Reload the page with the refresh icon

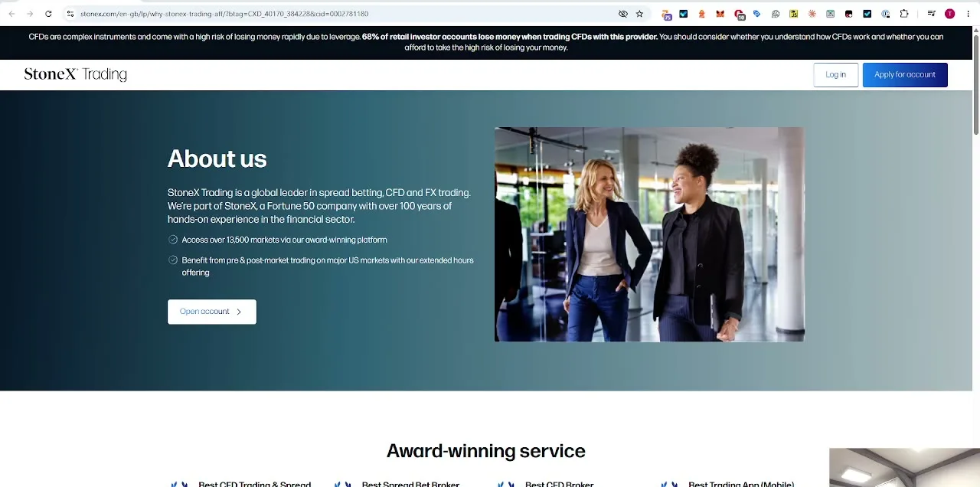48,14
